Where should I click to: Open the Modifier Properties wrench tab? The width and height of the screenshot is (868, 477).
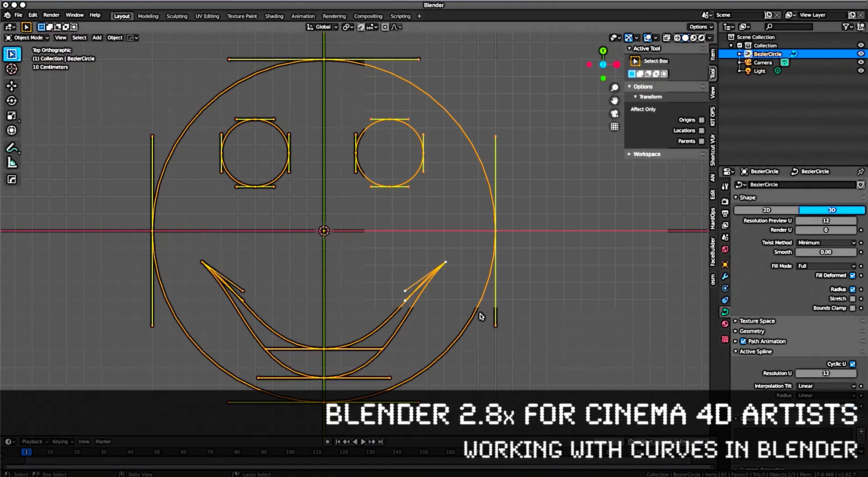pos(725,276)
